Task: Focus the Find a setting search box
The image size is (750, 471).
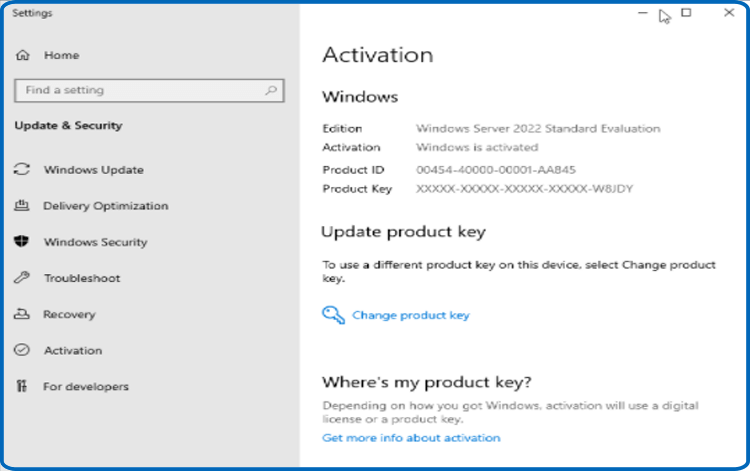Action: [149, 90]
